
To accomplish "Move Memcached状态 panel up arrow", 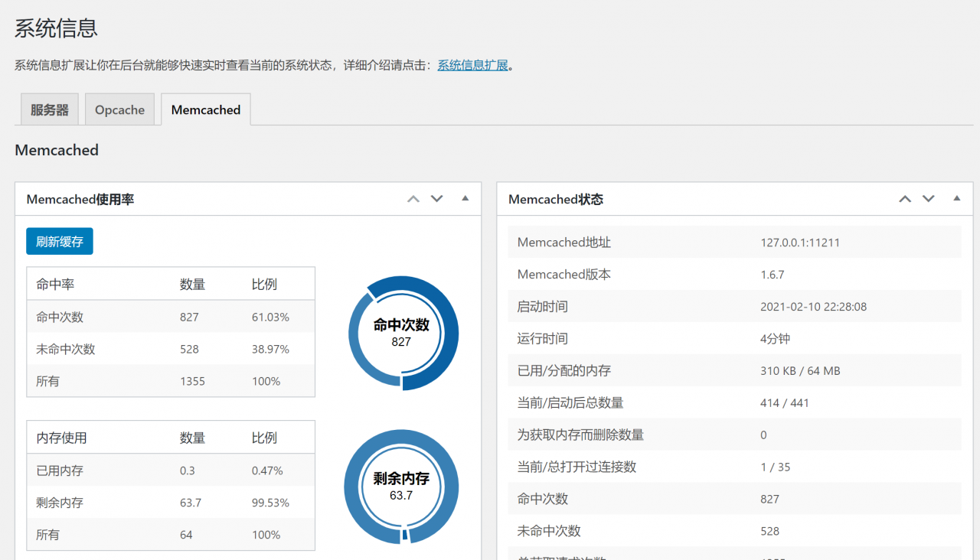I will point(905,199).
